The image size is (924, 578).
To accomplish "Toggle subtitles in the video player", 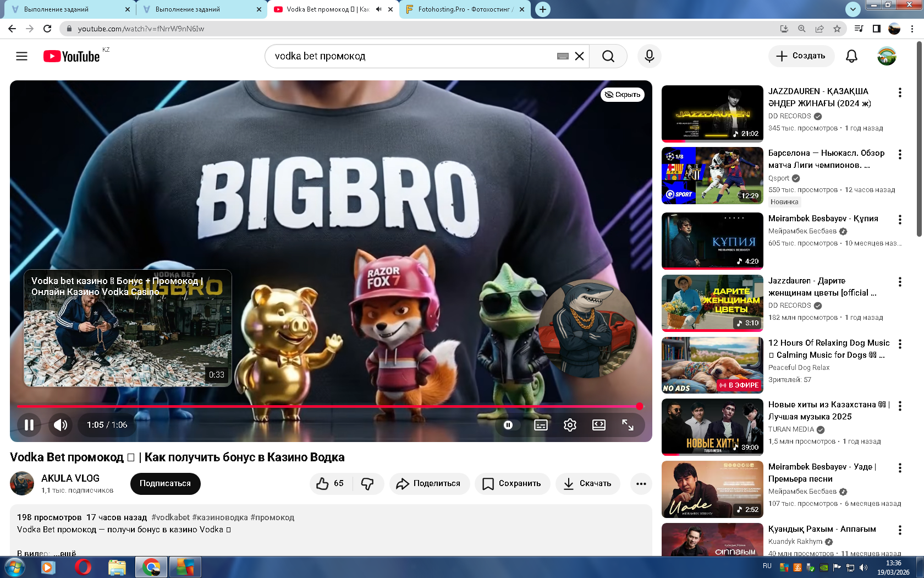I will pos(541,425).
